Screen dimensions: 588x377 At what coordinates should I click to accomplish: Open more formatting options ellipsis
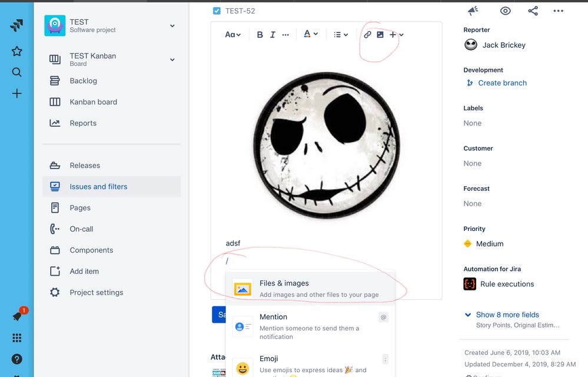(285, 35)
